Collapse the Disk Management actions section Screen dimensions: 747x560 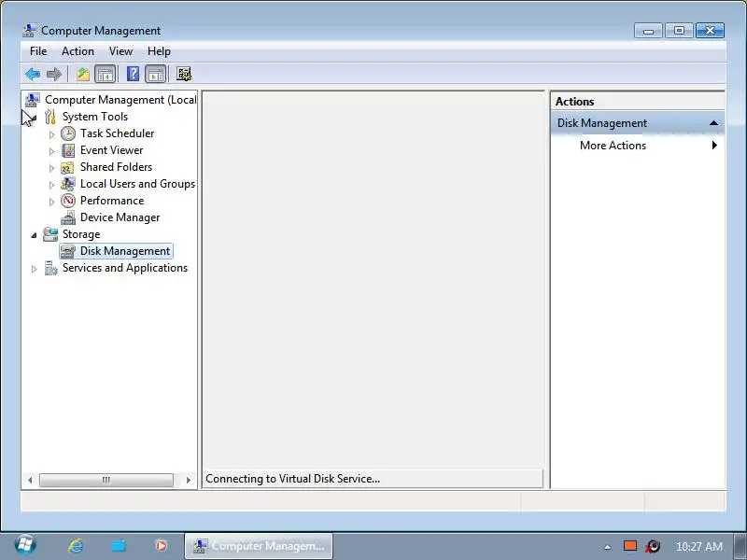coord(713,123)
